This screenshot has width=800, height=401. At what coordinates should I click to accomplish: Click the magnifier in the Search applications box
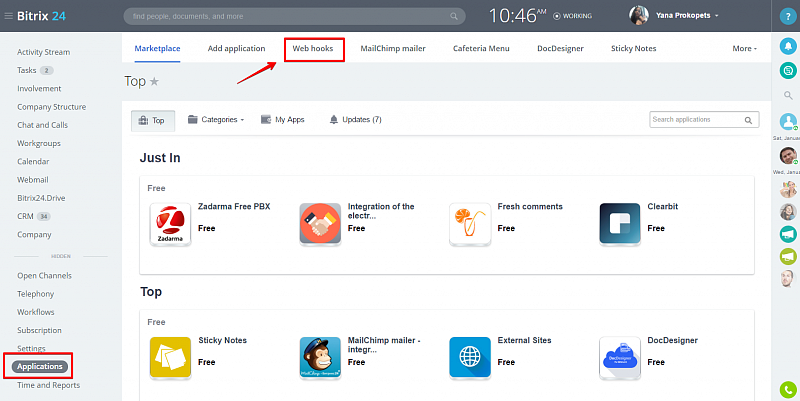click(748, 120)
